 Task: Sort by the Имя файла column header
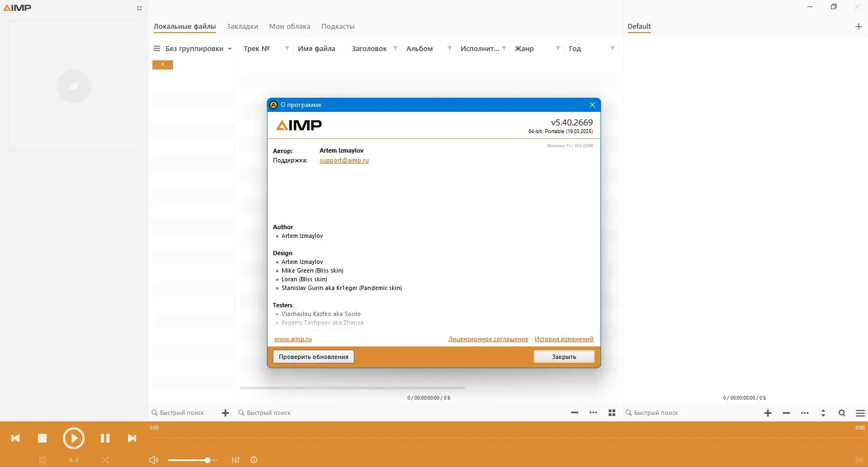coord(316,48)
